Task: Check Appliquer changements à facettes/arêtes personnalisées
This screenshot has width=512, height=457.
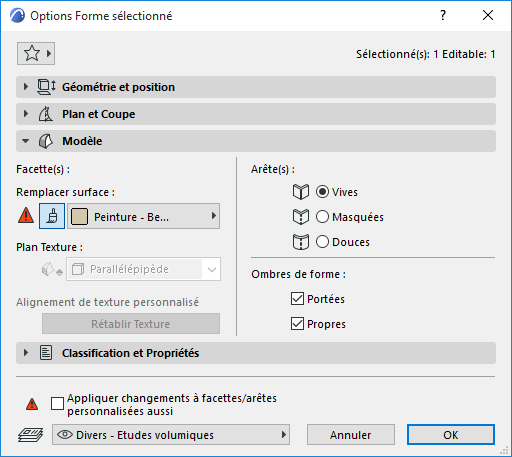Action: [57, 404]
